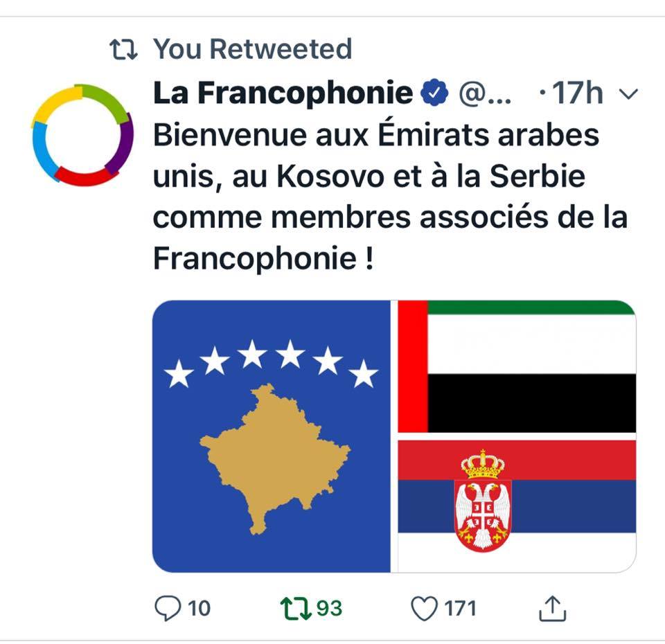Click the truncated @ handle

[x=485, y=93]
